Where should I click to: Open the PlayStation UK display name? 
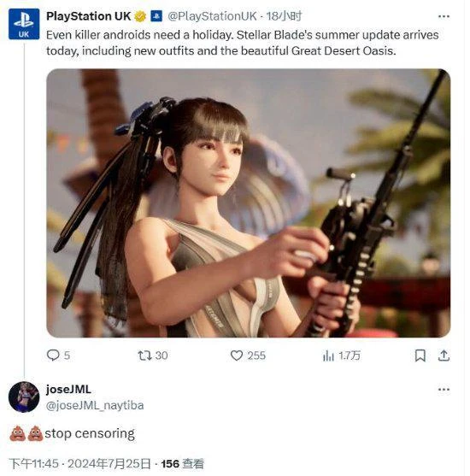point(88,16)
